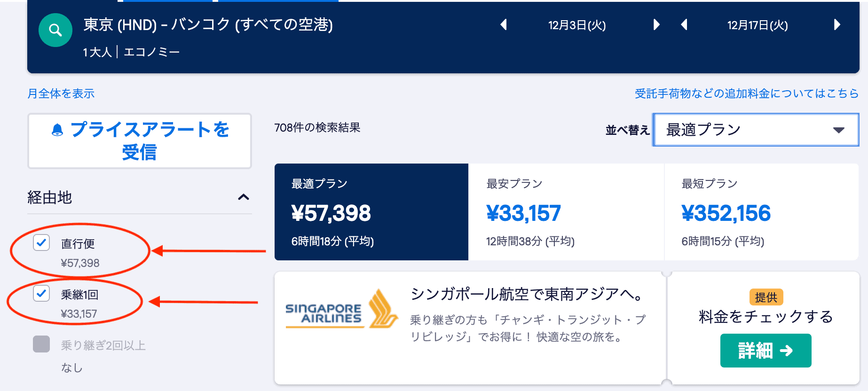The width and height of the screenshot is (868, 391).
Task: Click the left arrow before 12月17日
Action: [685, 26]
